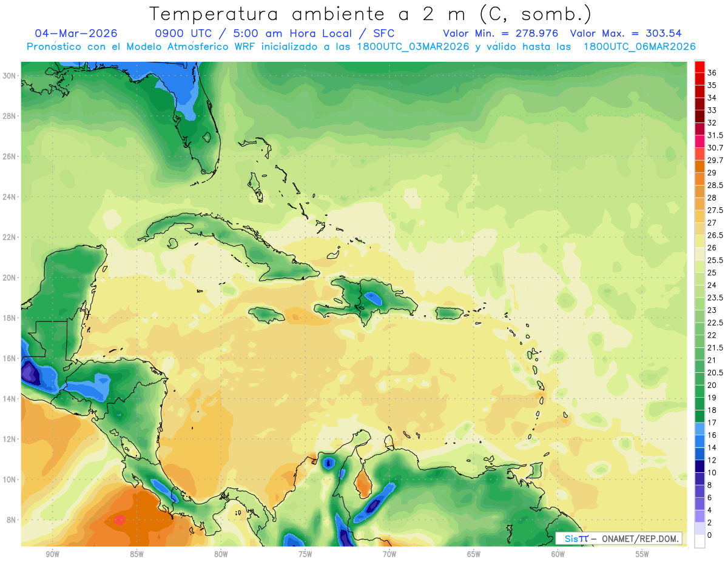Click the '60W' longitude label

pos(558,554)
